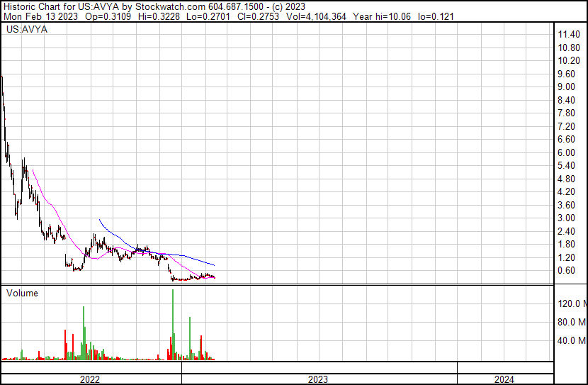Click the 2022 year label on timeline

coord(90,379)
